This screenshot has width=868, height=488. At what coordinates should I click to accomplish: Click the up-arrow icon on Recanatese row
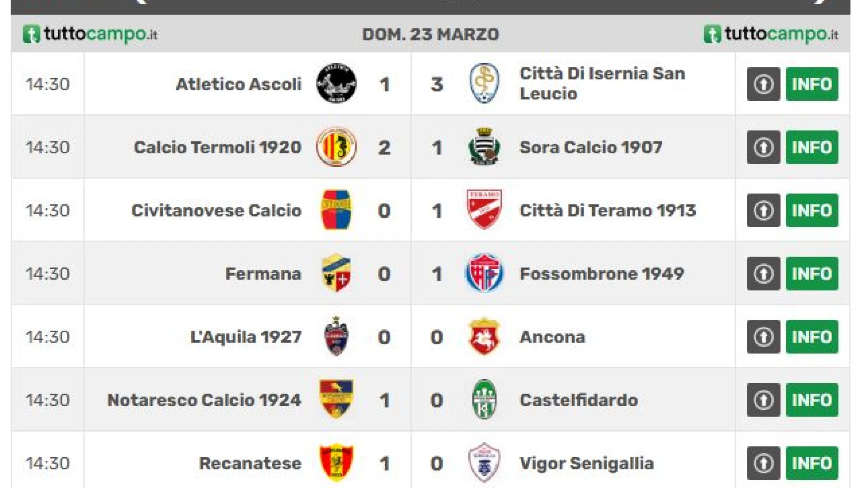click(763, 463)
